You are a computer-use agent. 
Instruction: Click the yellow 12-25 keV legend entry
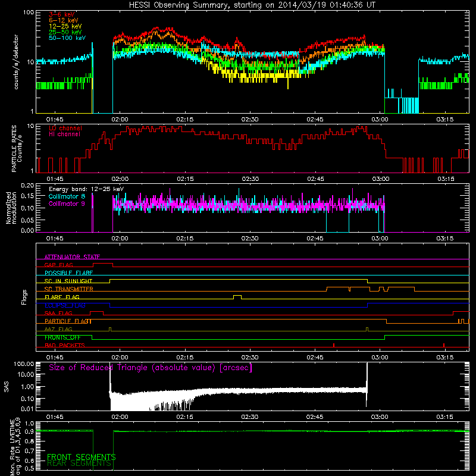click(65, 26)
